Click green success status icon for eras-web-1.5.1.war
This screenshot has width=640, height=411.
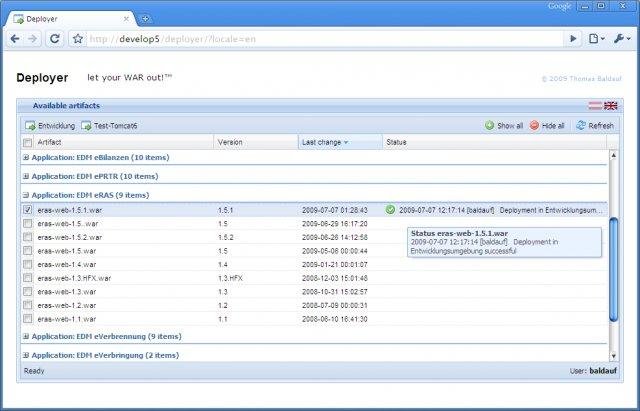[390, 210]
